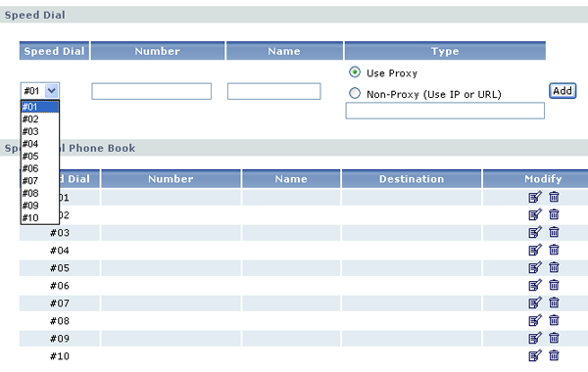Choose #06 in the dropdown list

pos(40,168)
